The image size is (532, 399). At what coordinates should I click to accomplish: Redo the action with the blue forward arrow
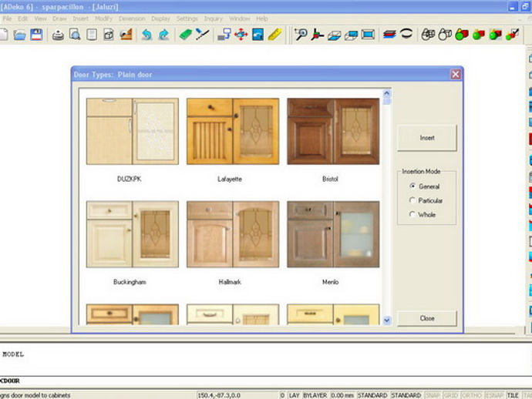(164, 35)
